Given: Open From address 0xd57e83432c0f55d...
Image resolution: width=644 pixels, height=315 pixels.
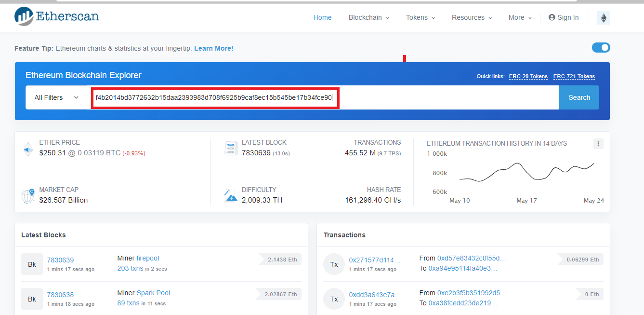Looking at the screenshot, I should coord(472,258).
